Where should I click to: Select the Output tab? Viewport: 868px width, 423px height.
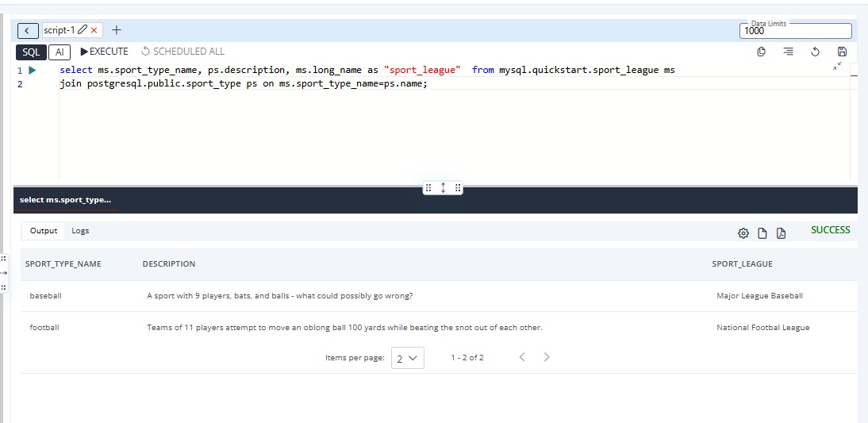[44, 231]
